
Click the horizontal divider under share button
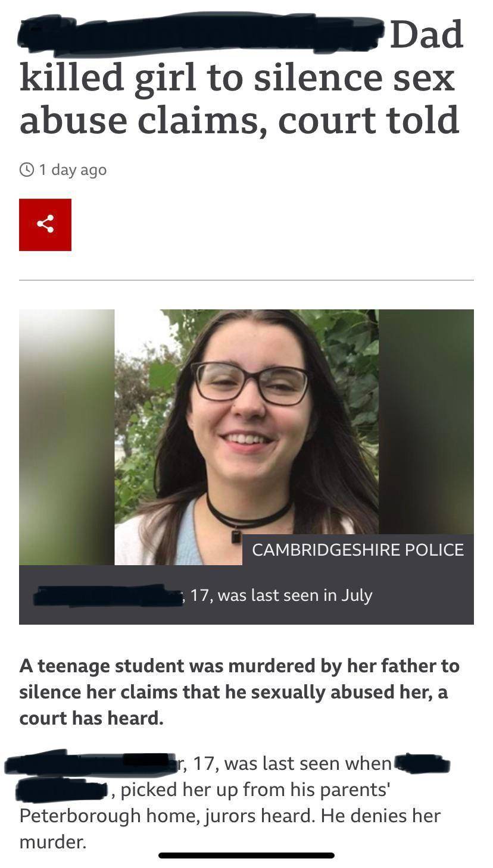click(246, 280)
